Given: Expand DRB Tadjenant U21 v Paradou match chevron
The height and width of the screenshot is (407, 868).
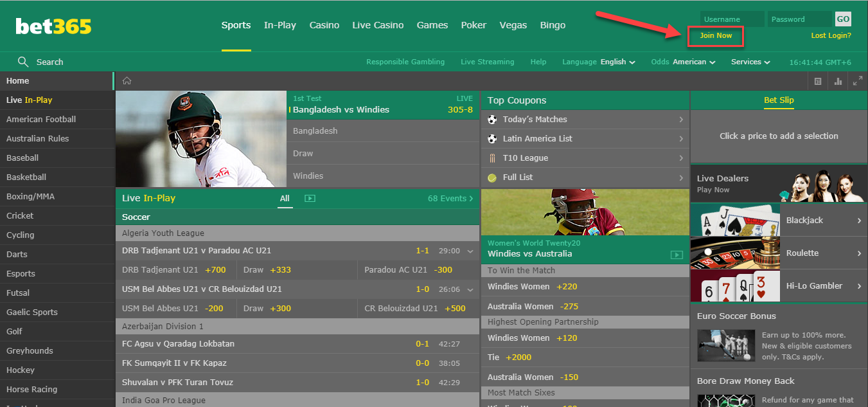Looking at the screenshot, I should (470, 251).
